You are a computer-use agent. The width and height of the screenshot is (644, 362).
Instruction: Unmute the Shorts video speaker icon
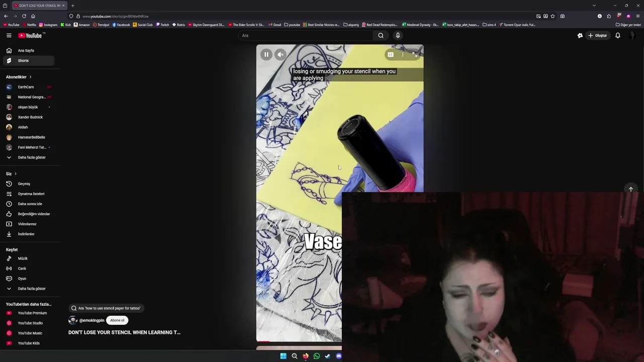(x=281, y=54)
